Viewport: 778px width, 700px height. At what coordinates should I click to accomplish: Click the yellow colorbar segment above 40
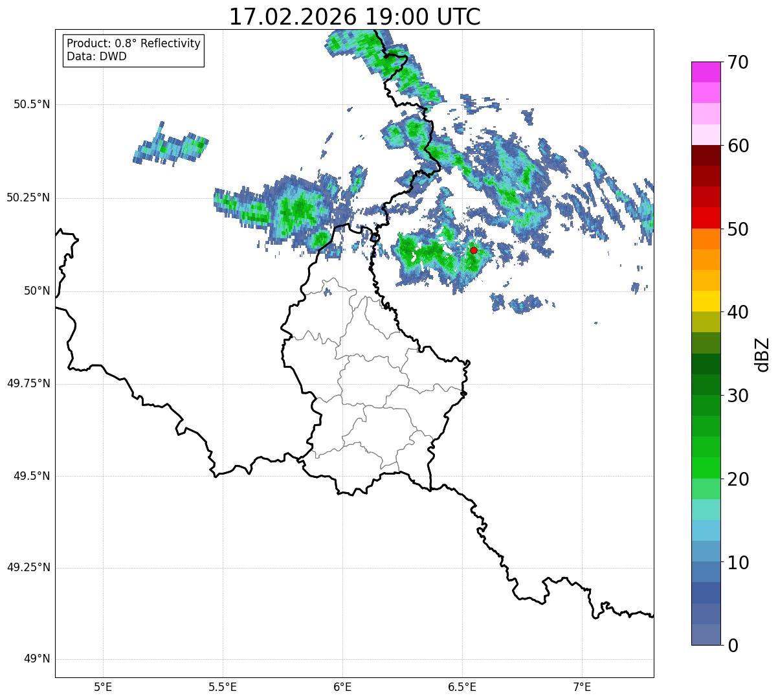[x=706, y=301]
